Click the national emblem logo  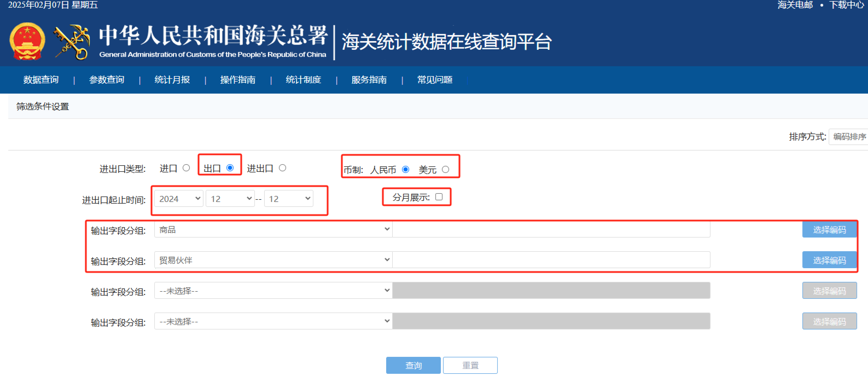tap(27, 42)
